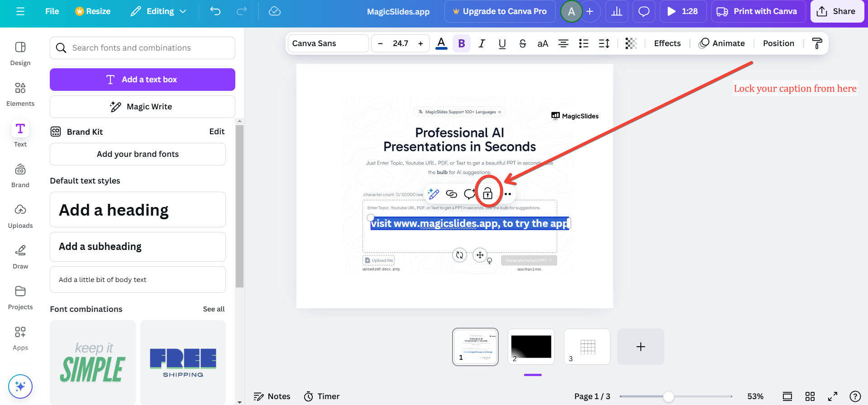Viewport: 868px width, 405px height.
Task: Click the Magic Write pencil icon on the floating toolbar
Action: click(433, 194)
